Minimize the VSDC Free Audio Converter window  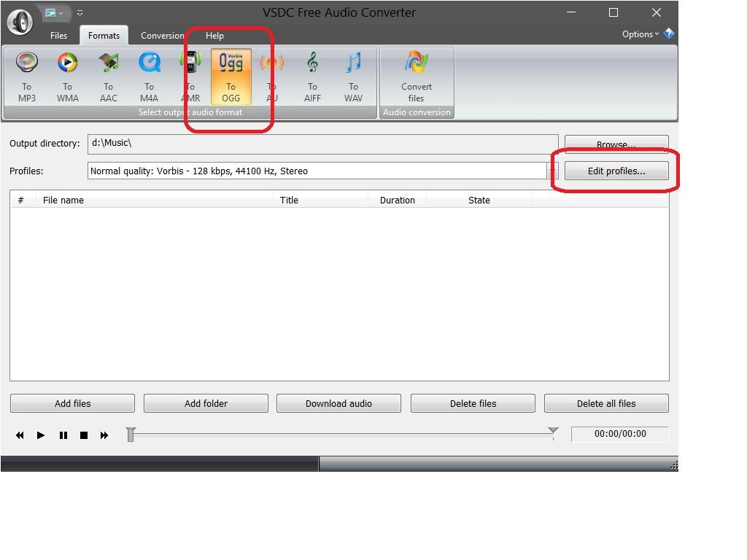coord(571,13)
